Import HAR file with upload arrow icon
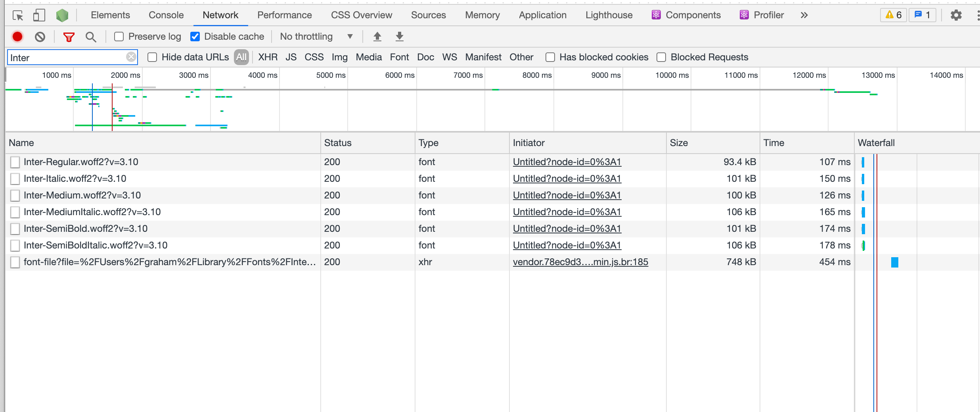 [377, 37]
